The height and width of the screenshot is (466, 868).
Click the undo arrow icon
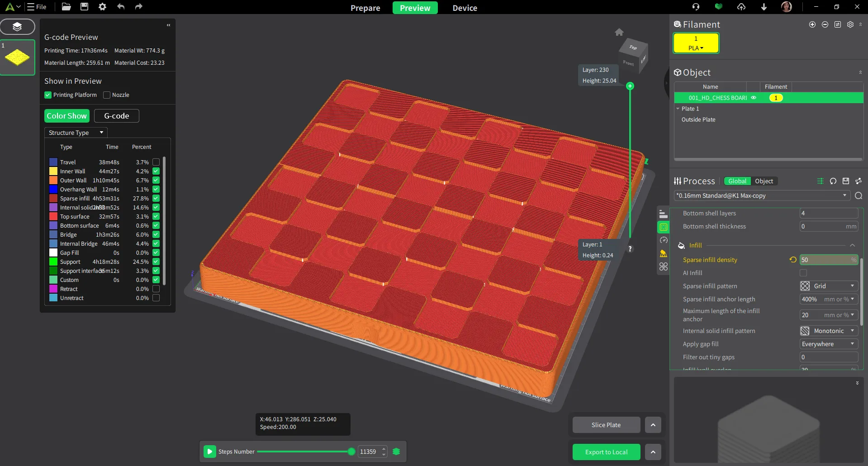point(121,7)
